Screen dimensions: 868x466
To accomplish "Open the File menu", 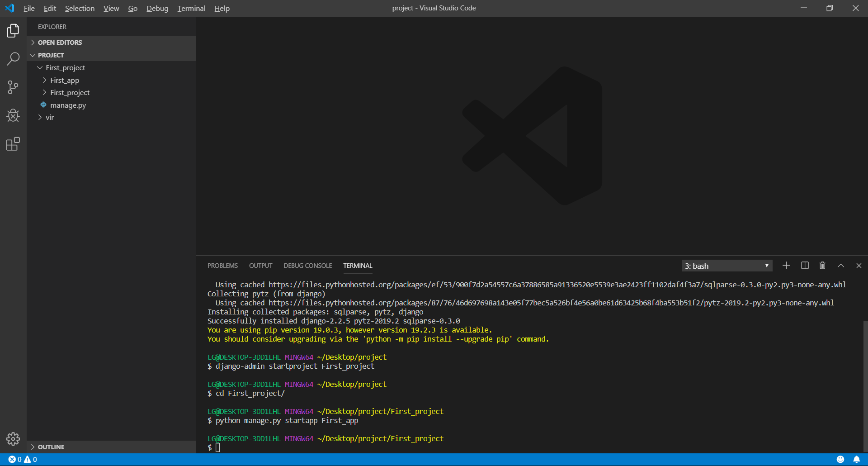I will 29,8.
